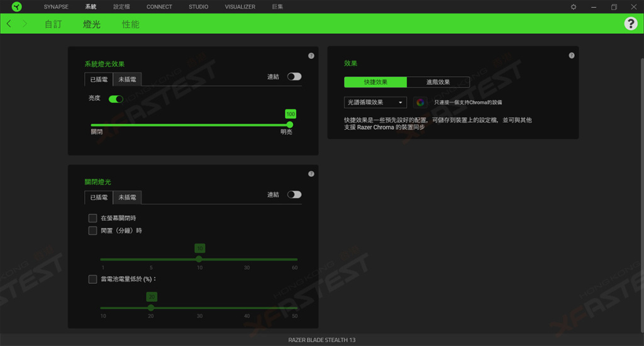Viewport: 644px width, 346px height.
Task: Open the VISUALIZER menu
Action: tap(240, 7)
